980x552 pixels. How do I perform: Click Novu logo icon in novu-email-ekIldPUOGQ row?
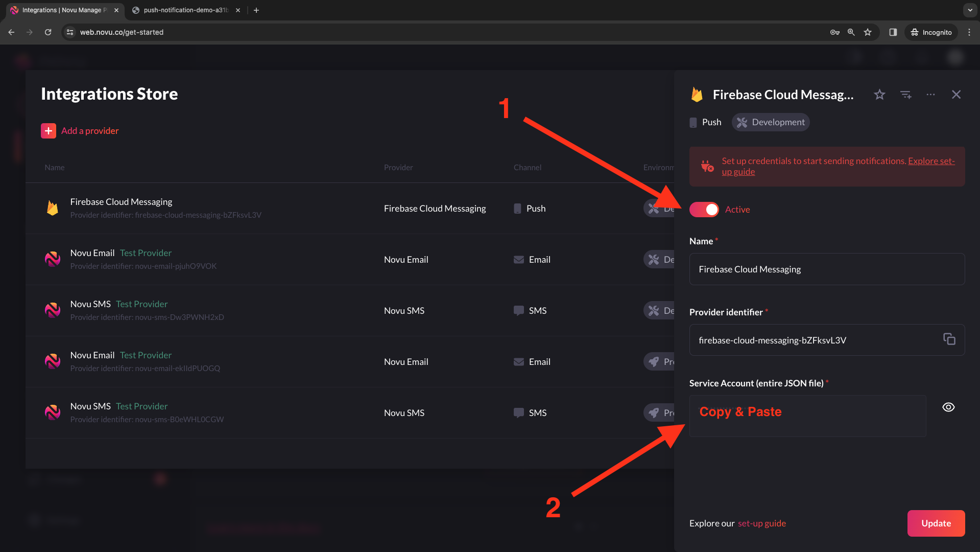(52, 361)
